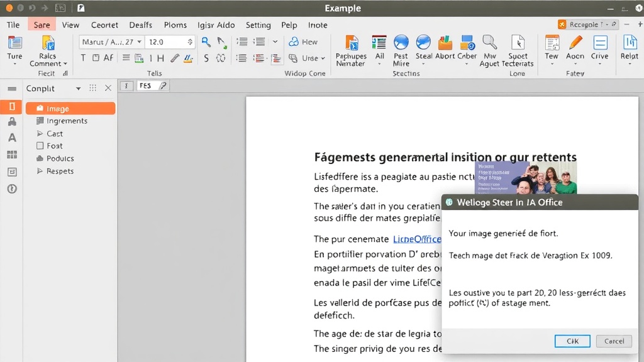Select the A text icon in left sidebar
This screenshot has width=644, height=362.
coord(12,137)
